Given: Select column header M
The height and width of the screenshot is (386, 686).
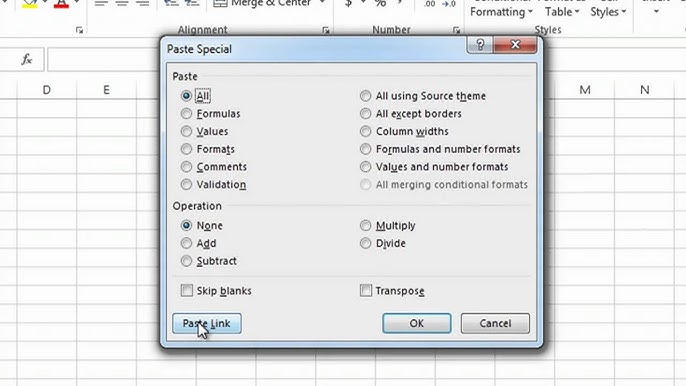Looking at the screenshot, I should (585, 90).
